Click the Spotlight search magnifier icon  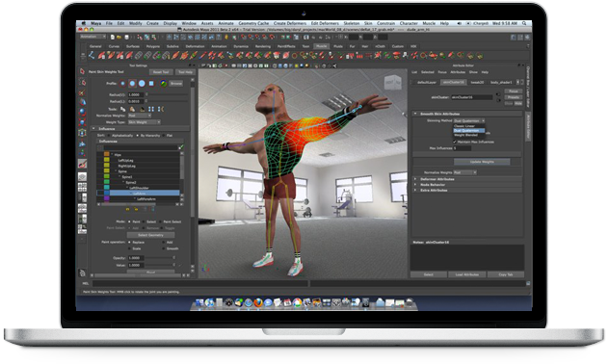tap(524, 24)
